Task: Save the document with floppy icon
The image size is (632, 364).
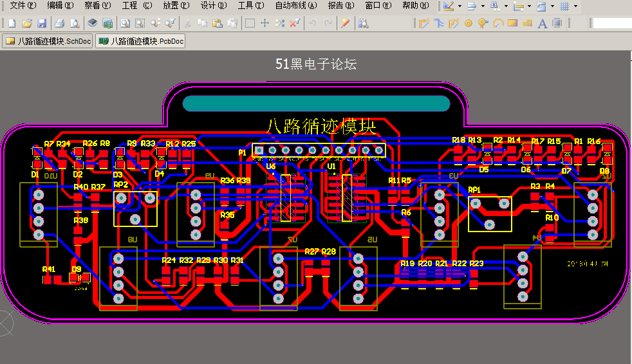Action: click(42, 23)
